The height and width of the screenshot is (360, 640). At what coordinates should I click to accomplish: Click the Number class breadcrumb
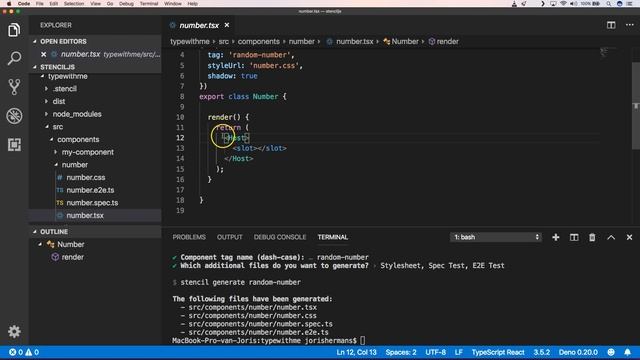pyautogui.click(x=401, y=42)
